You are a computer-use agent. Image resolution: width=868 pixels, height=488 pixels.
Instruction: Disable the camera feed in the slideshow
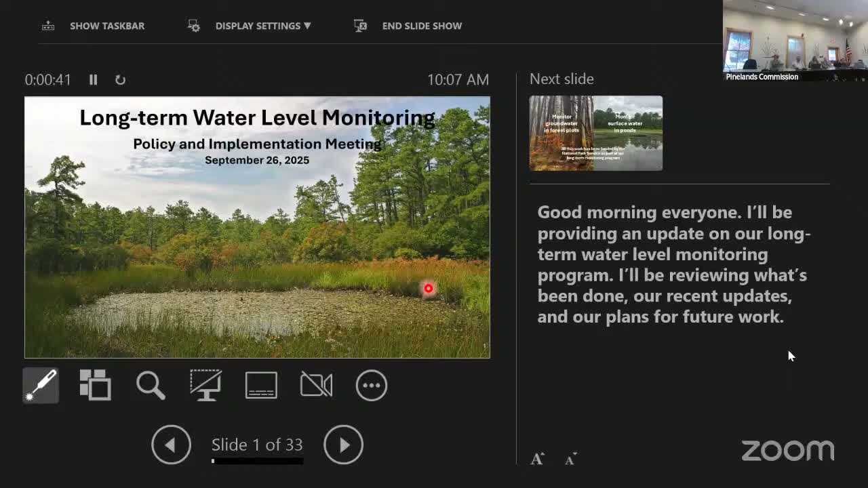click(316, 385)
